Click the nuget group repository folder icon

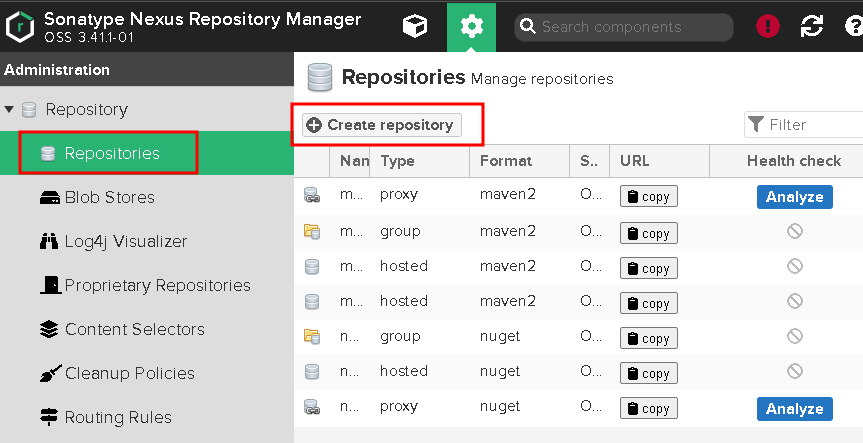coord(312,336)
